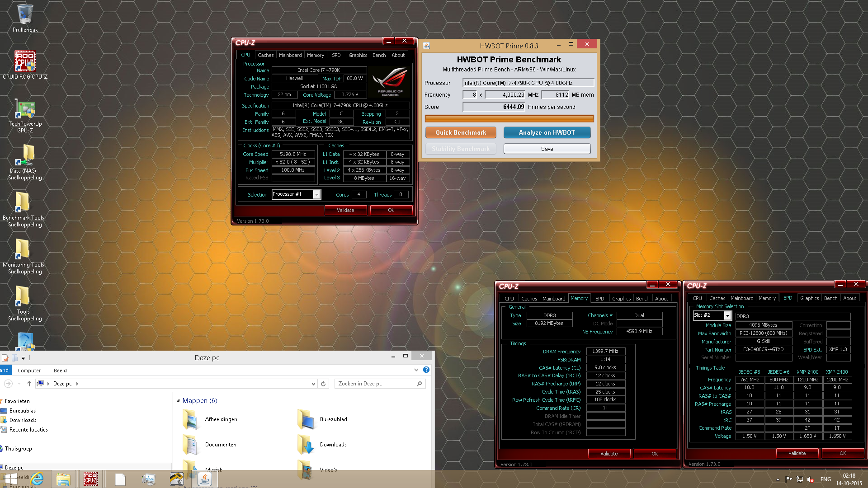Click the Explorer help question mark icon
Image resolution: width=868 pixels, height=488 pixels.
point(426,370)
